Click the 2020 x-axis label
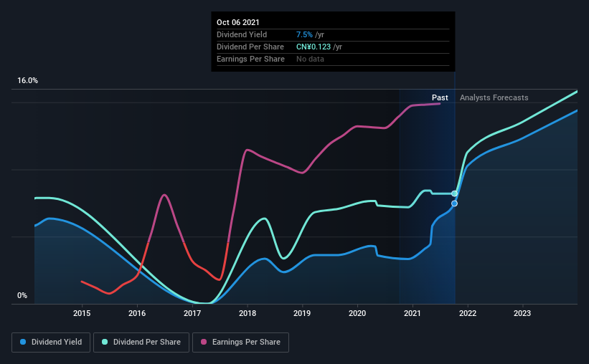The image size is (589, 364). pyautogui.click(x=357, y=313)
